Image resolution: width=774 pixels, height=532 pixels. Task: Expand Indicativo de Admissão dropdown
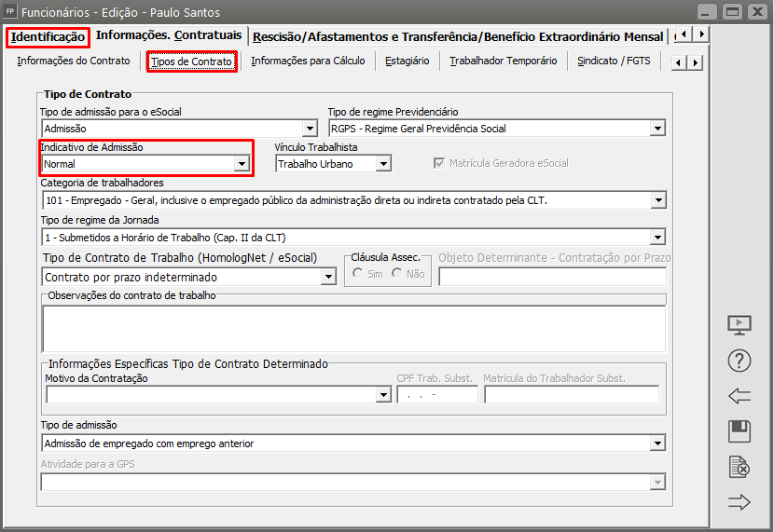pyautogui.click(x=242, y=164)
